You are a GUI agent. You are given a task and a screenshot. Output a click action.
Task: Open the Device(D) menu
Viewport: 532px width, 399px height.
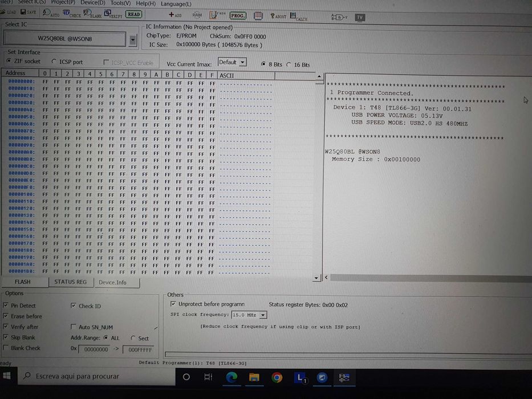coord(92,3)
